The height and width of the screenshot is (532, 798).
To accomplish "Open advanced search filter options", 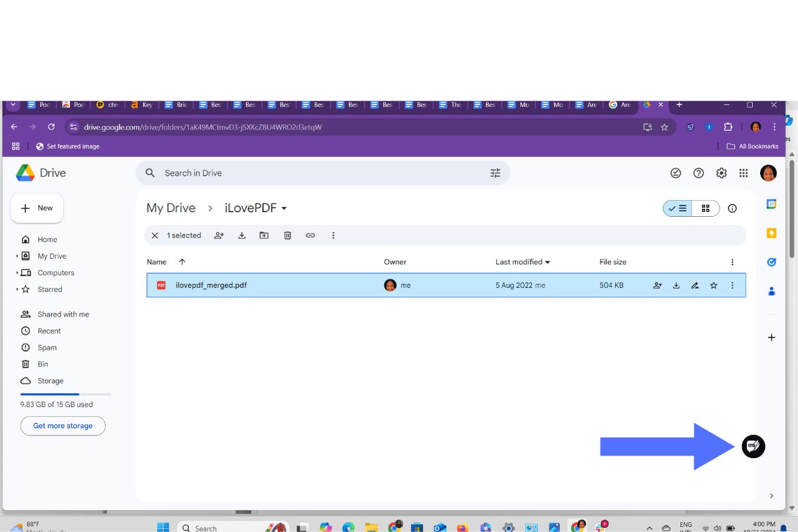I will pyautogui.click(x=495, y=173).
